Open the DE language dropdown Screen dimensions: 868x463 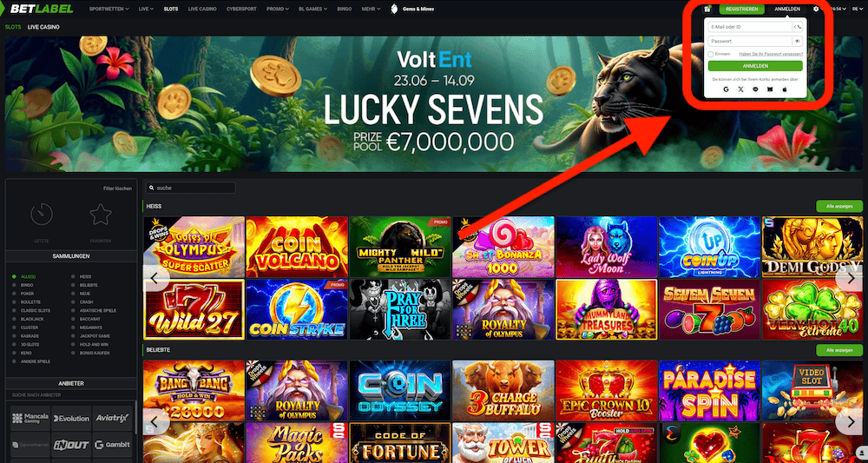tap(855, 9)
